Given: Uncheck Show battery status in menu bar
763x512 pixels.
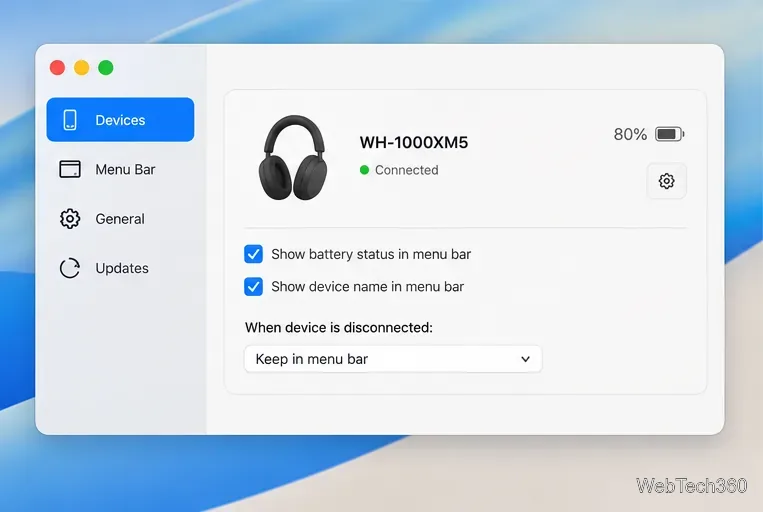Looking at the screenshot, I should [x=254, y=254].
